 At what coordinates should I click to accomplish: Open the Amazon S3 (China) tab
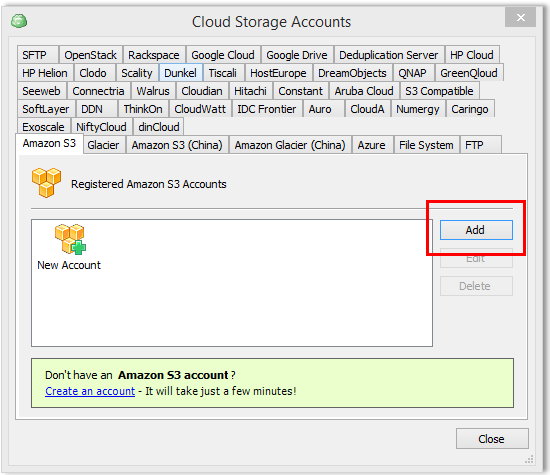(x=177, y=145)
